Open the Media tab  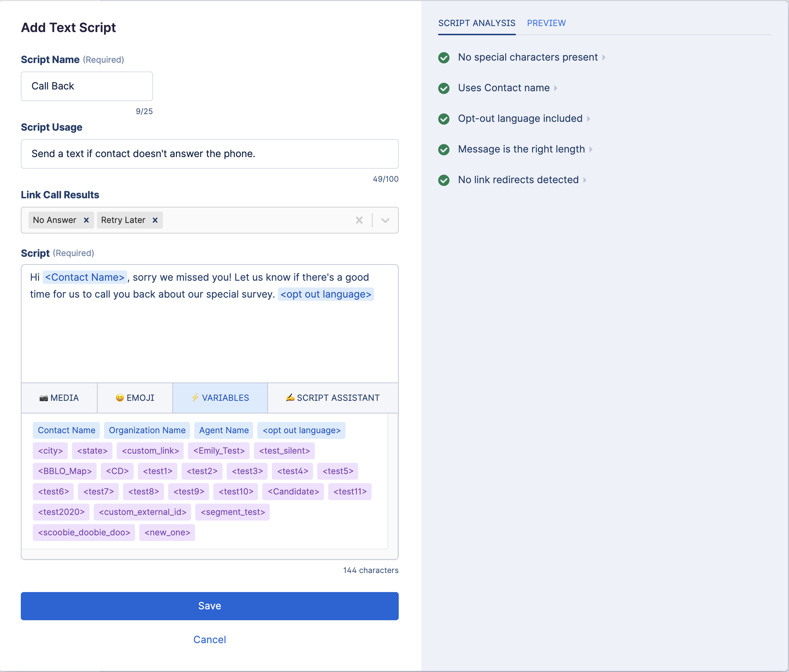[x=59, y=398]
